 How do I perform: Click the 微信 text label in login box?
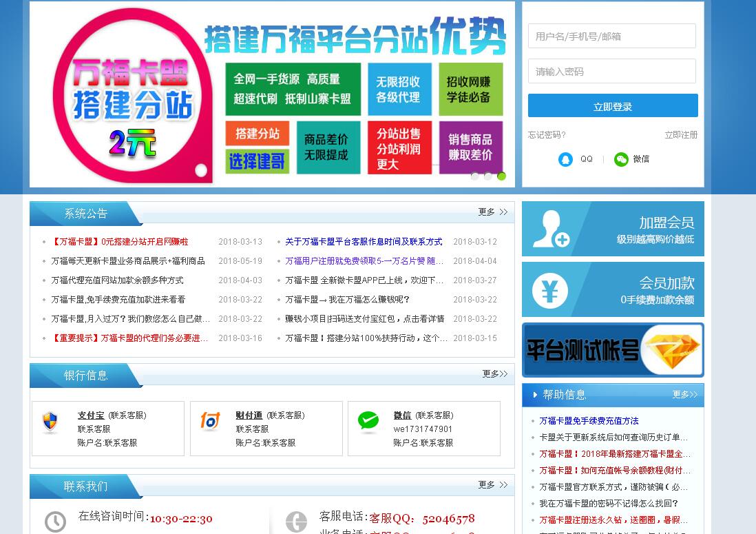coord(641,159)
